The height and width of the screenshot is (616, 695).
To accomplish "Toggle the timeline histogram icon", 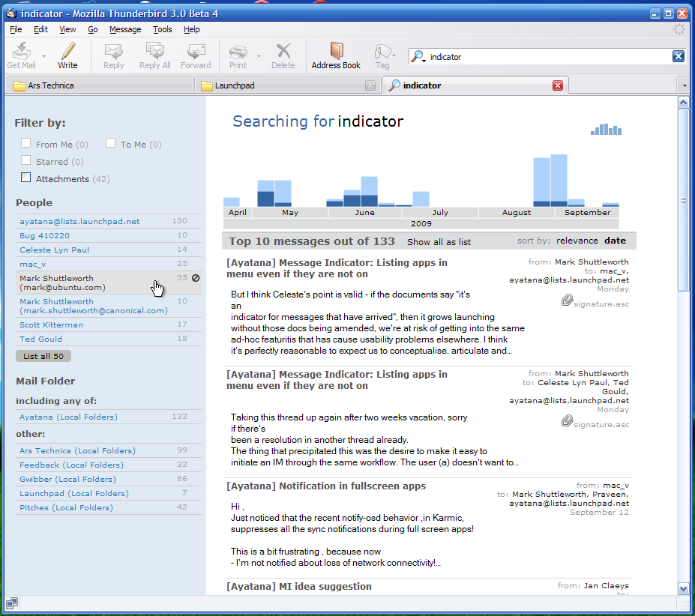I will tap(606, 130).
